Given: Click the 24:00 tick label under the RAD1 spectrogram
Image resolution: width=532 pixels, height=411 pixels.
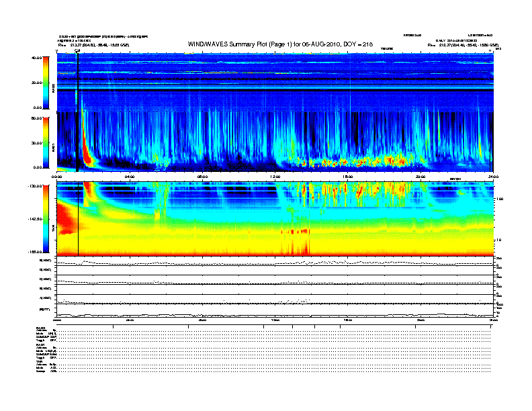Looking at the screenshot, I should (x=493, y=177).
